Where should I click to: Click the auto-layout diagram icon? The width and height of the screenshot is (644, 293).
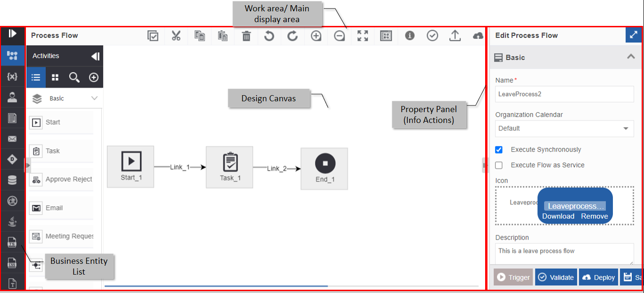coord(386,36)
